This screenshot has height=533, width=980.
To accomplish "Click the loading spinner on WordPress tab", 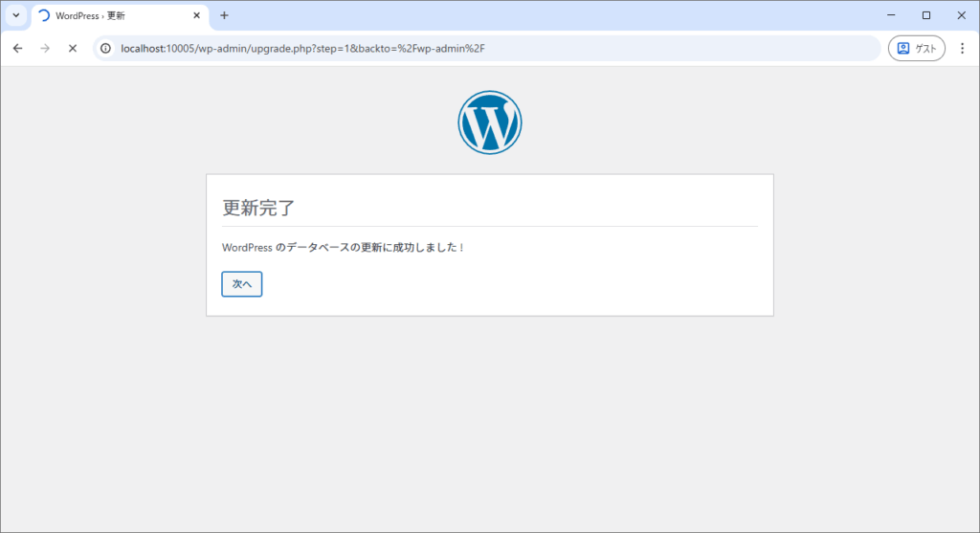I will click(43, 15).
